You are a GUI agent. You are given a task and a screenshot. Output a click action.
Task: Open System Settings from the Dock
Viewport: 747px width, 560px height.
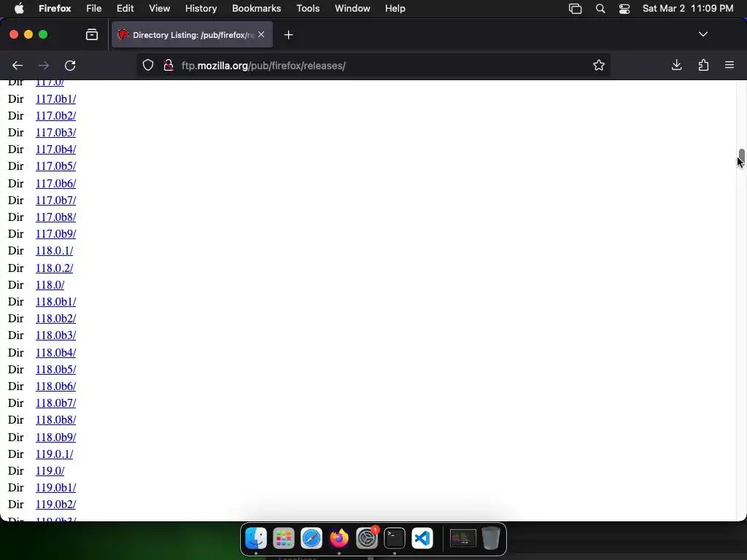(367, 538)
